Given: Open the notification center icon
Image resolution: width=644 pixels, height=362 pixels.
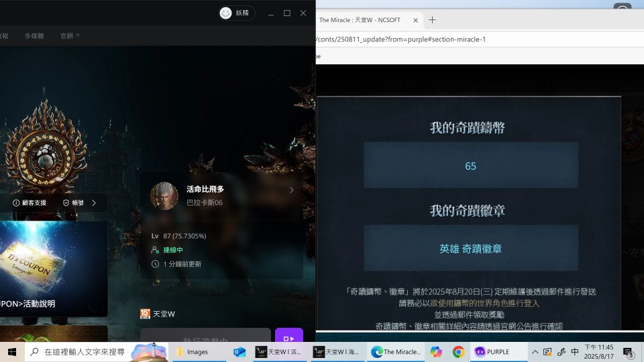Looking at the screenshot, I should [x=628, y=352].
